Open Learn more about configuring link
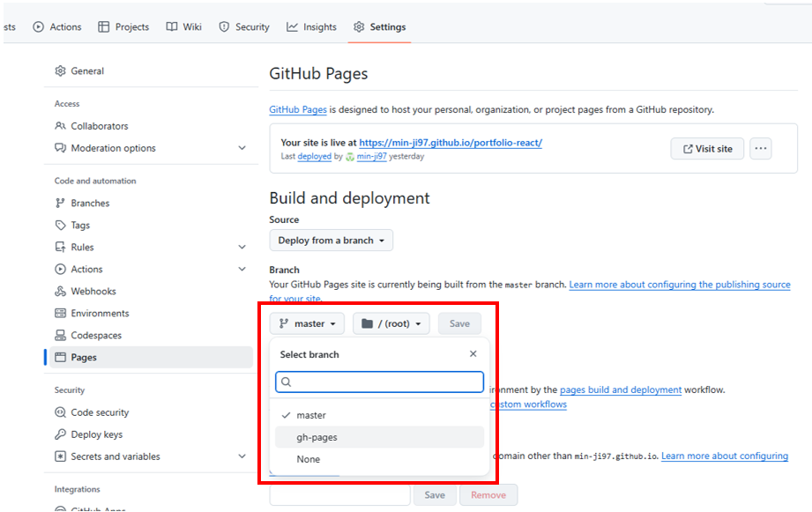 click(x=725, y=456)
